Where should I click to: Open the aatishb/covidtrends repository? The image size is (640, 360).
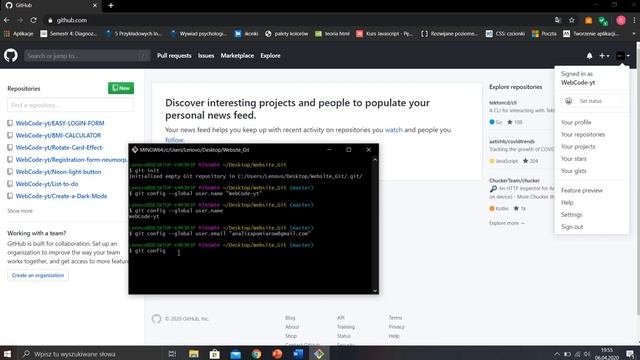pyautogui.click(x=512, y=141)
